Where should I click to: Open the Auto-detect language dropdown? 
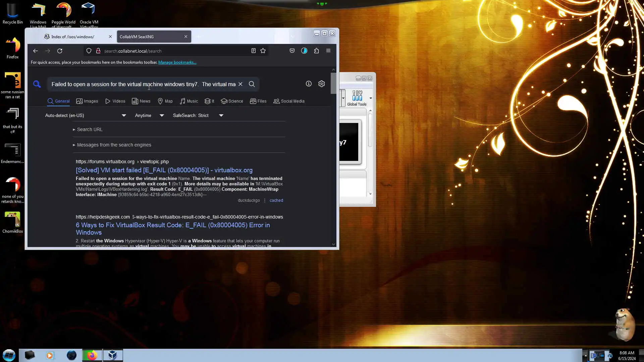point(86,115)
